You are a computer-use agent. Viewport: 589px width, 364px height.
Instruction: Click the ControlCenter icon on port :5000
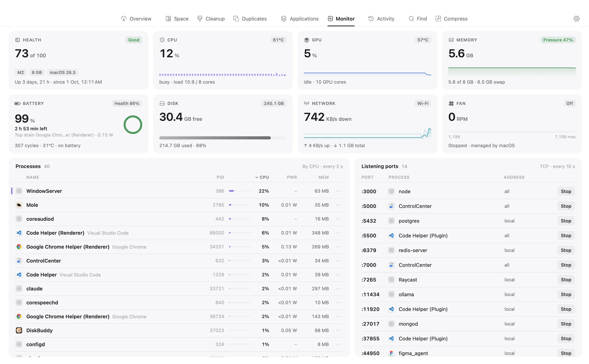391,206
